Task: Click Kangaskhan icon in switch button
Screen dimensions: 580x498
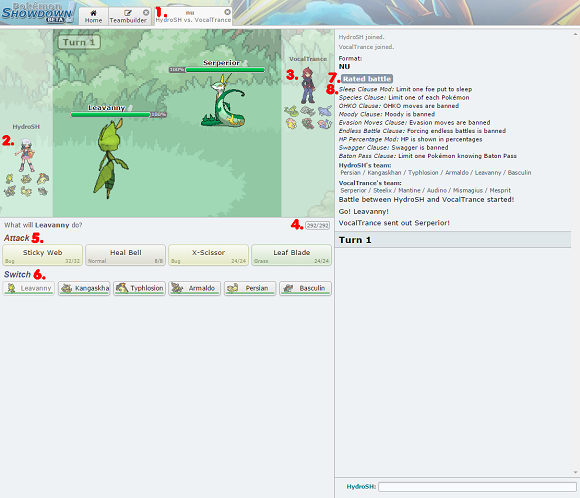Action: [x=67, y=288]
